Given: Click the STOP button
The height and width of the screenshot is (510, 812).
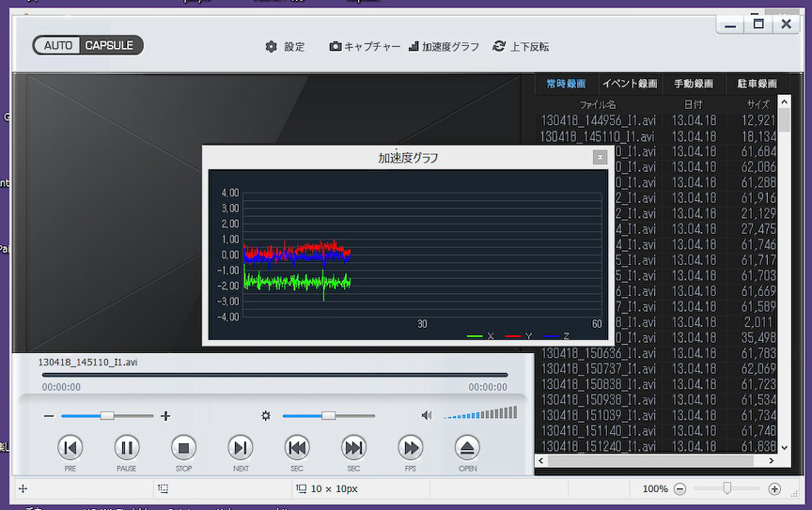Looking at the screenshot, I should [x=183, y=447].
